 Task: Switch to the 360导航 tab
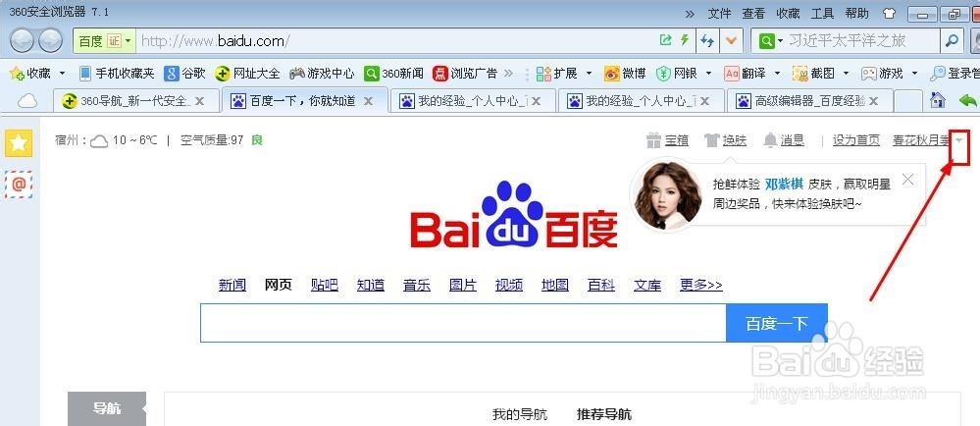pyautogui.click(x=136, y=101)
